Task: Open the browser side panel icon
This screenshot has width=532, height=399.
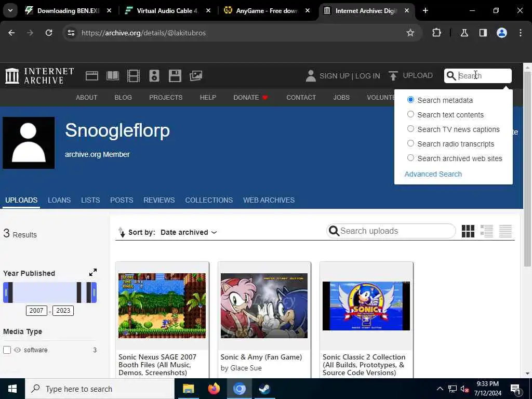Action: pos(483,33)
